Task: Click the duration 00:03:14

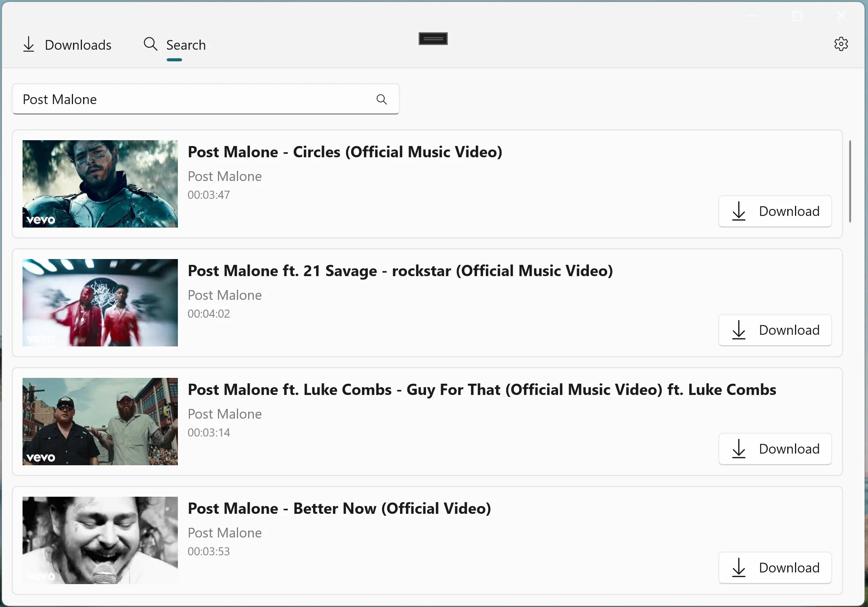Action: (209, 433)
